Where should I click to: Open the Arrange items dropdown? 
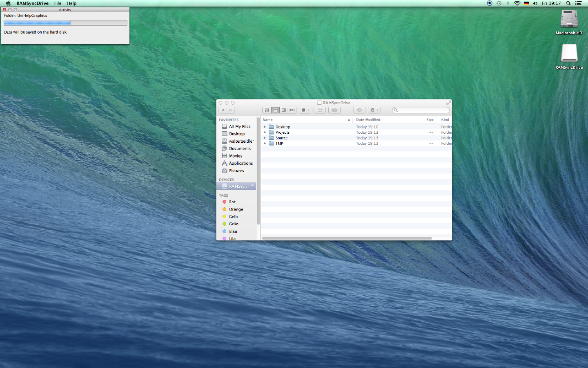coord(305,110)
